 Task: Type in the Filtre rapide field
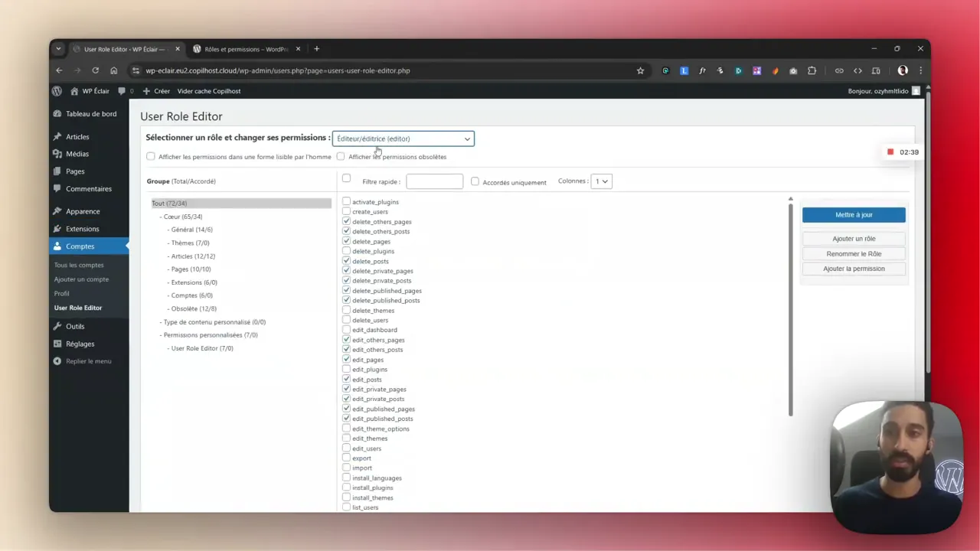coord(434,181)
